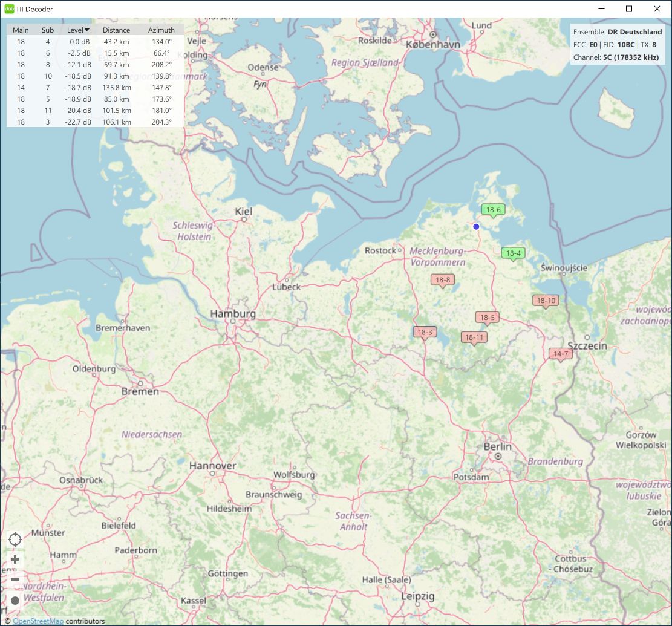This screenshot has height=626, width=672.
Task: Click the blue receiver location dot
Action: pyautogui.click(x=476, y=226)
